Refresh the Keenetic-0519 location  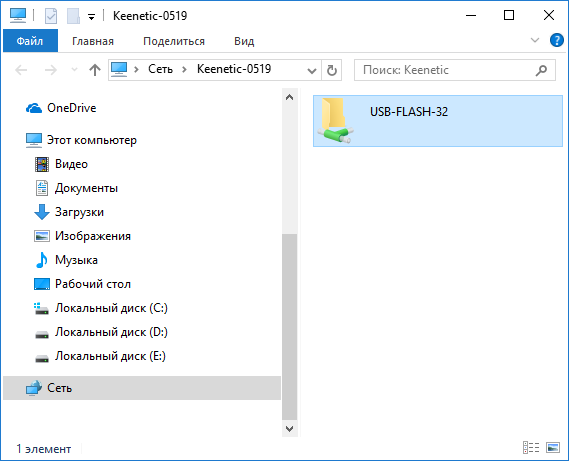click(x=332, y=70)
